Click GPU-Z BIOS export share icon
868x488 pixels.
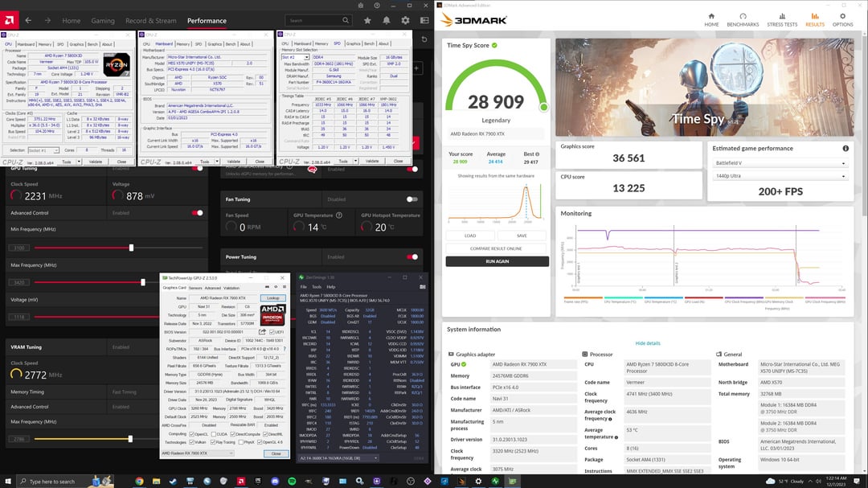point(262,332)
